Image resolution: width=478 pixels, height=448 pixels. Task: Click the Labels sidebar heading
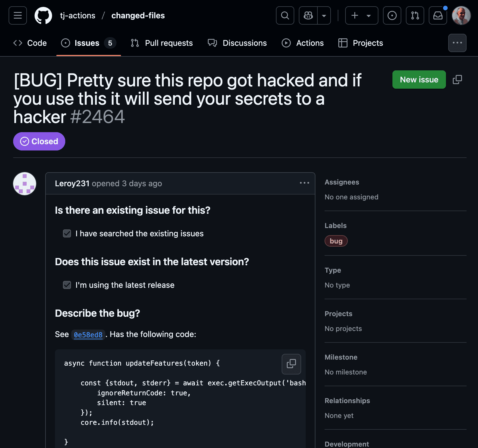click(335, 226)
